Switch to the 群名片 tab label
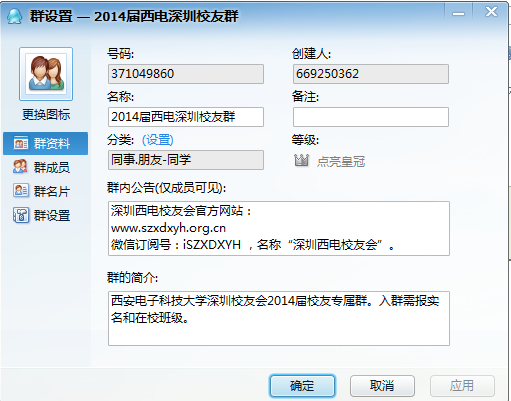Viewport: 511px width, 401px height. coord(52,191)
